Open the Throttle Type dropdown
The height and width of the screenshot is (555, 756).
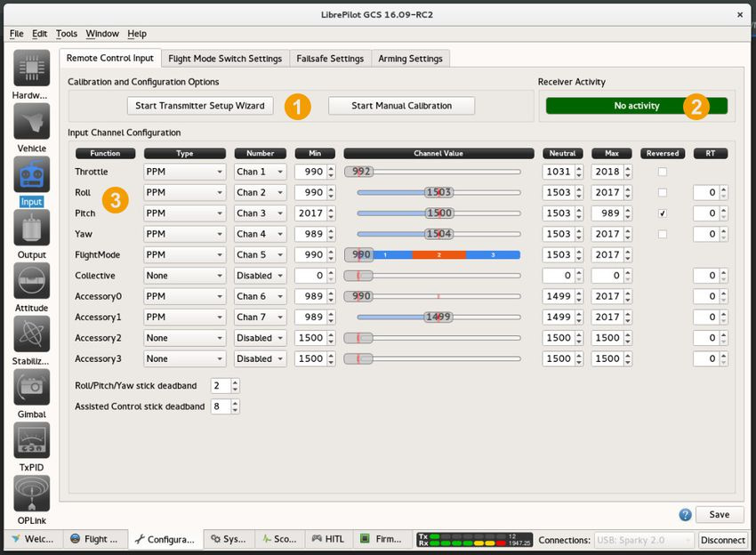[185, 172]
